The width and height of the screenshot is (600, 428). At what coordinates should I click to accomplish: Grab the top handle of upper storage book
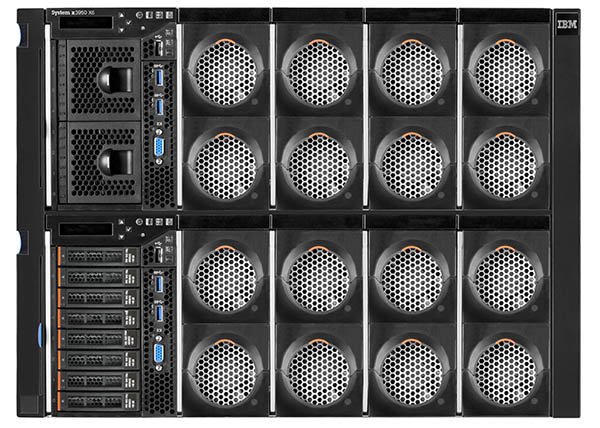click(x=114, y=79)
